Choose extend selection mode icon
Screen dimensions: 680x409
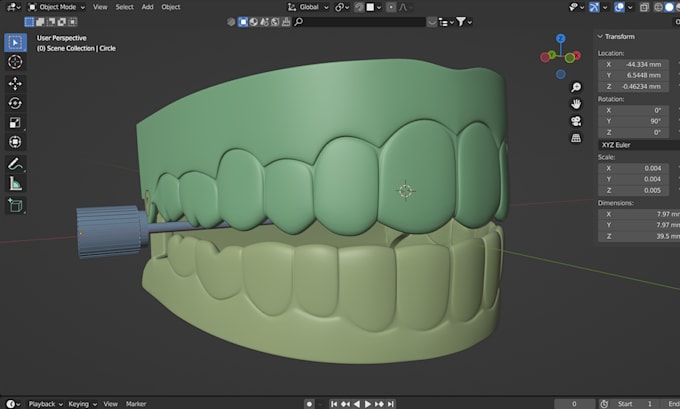pos(40,22)
